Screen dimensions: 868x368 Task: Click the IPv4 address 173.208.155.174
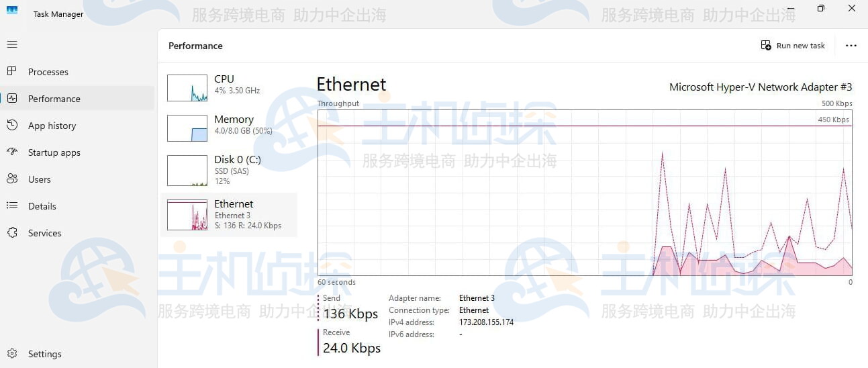(x=486, y=322)
